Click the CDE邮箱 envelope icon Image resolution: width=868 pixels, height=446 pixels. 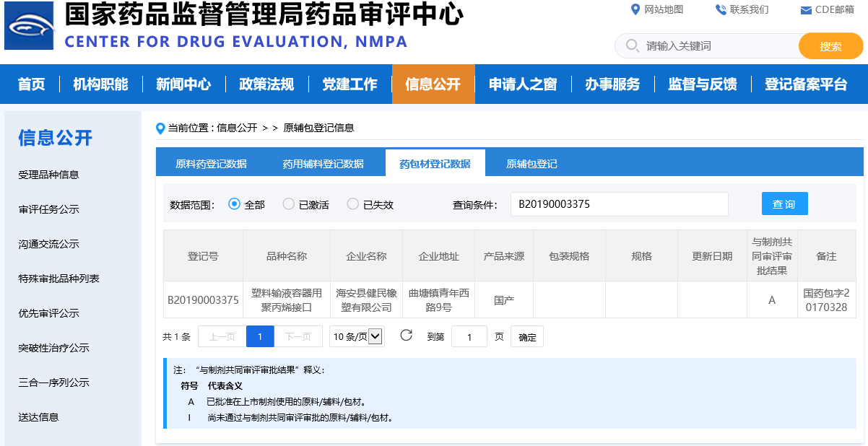pyautogui.click(x=806, y=10)
